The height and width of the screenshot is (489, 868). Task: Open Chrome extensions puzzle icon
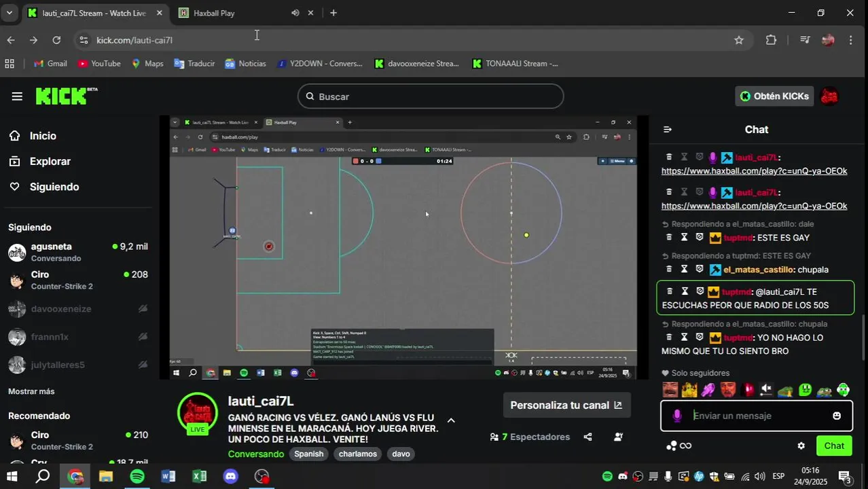(x=771, y=40)
